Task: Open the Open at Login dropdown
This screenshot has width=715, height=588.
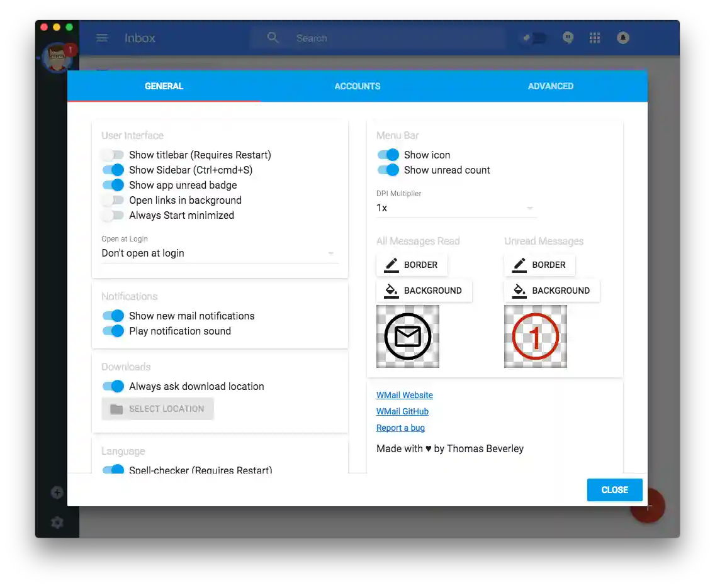Action: [x=330, y=253]
